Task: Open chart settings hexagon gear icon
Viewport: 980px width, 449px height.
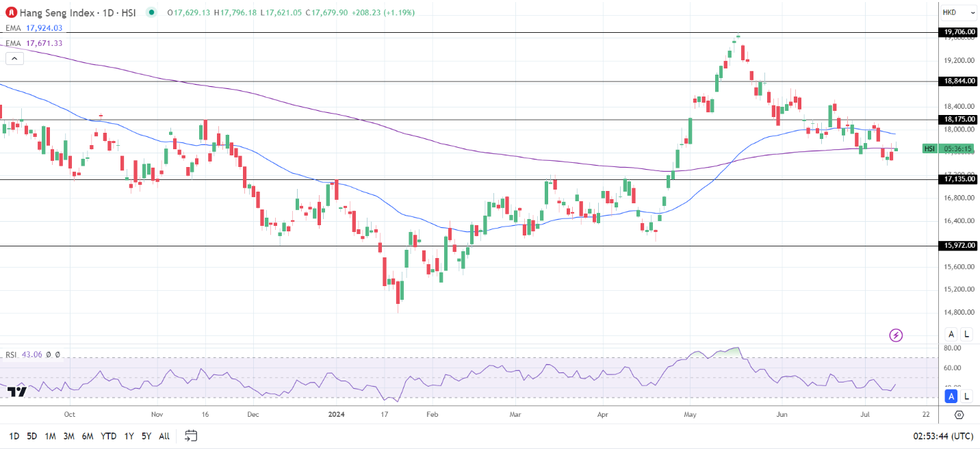Action: (959, 415)
